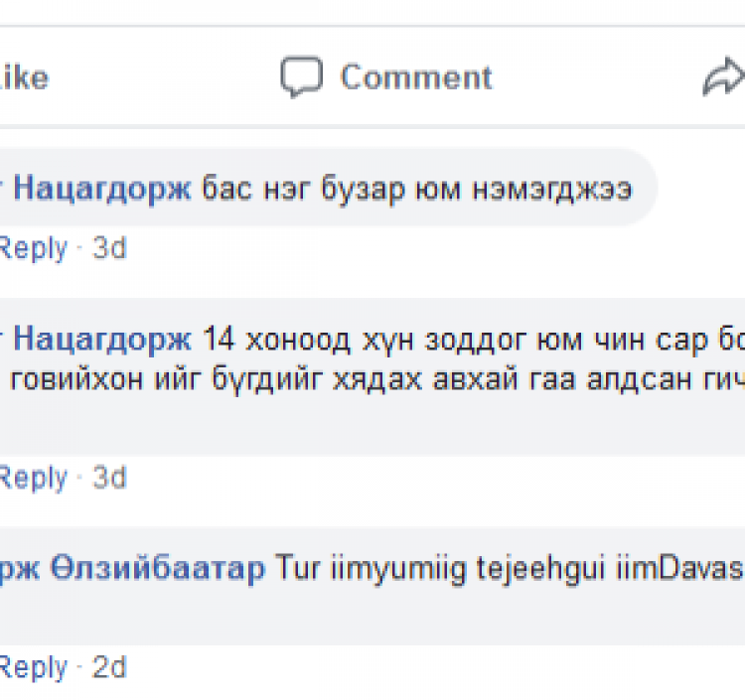745x700 pixels.
Task: Click the number 14 in second comment
Action: [x=219, y=340]
